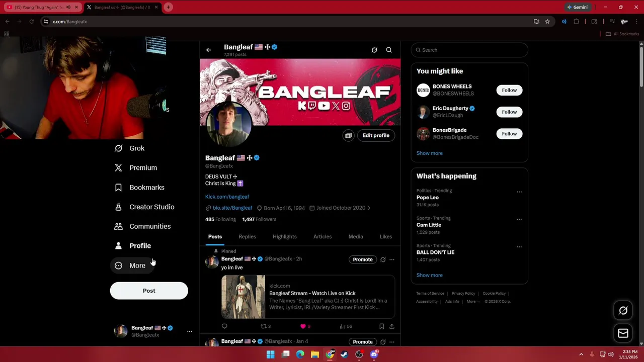The height and width of the screenshot is (362, 644).
Task: Switch to the Highlights tab
Action: (285, 237)
